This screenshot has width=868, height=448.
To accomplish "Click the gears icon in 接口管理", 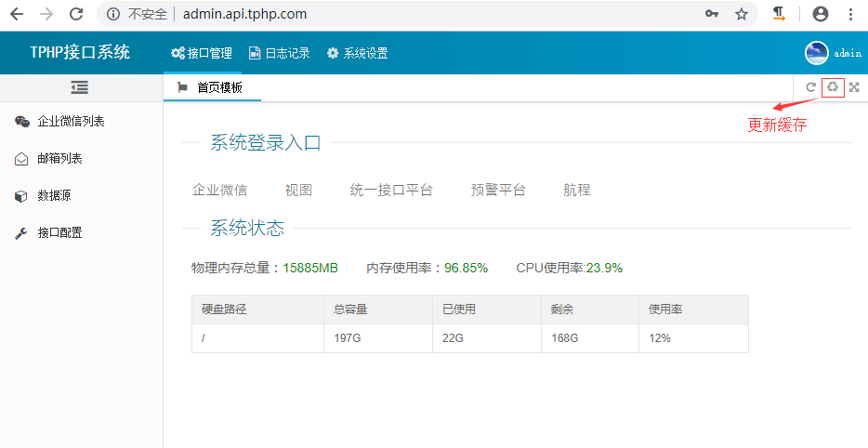I will pos(178,53).
